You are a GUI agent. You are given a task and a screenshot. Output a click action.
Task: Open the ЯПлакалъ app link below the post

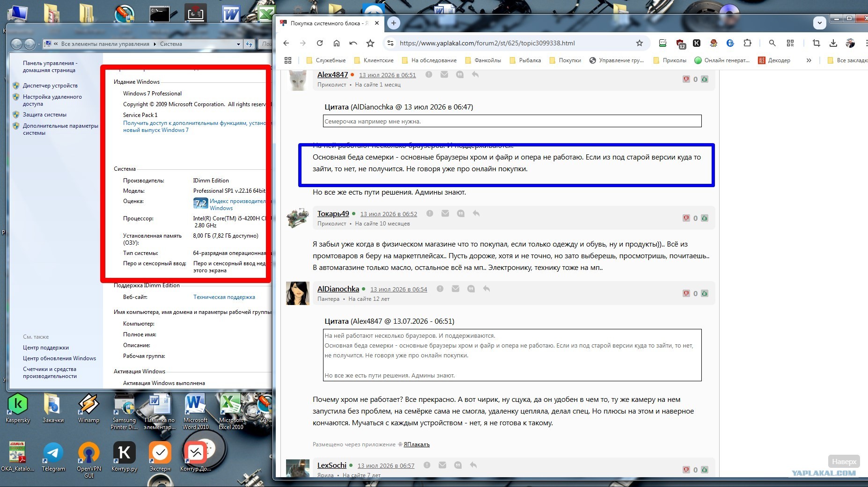point(416,444)
